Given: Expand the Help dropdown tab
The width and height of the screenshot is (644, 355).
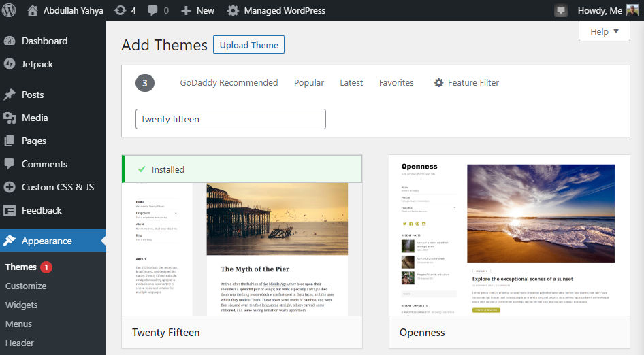Looking at the screenshot, I should coord(604,31).
